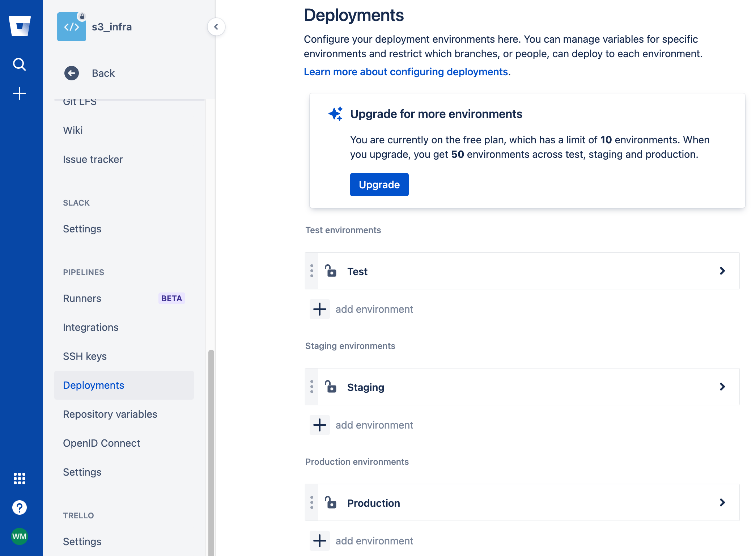Click the drag handle on Production environment
This screenshot has width=756, height=556.
point(312,502)
